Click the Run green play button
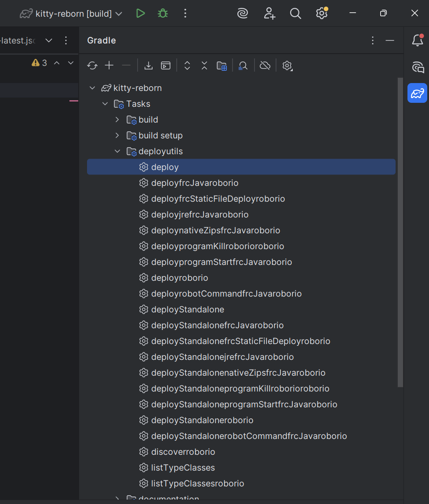 pyautogui.click(x=140, y=13)
